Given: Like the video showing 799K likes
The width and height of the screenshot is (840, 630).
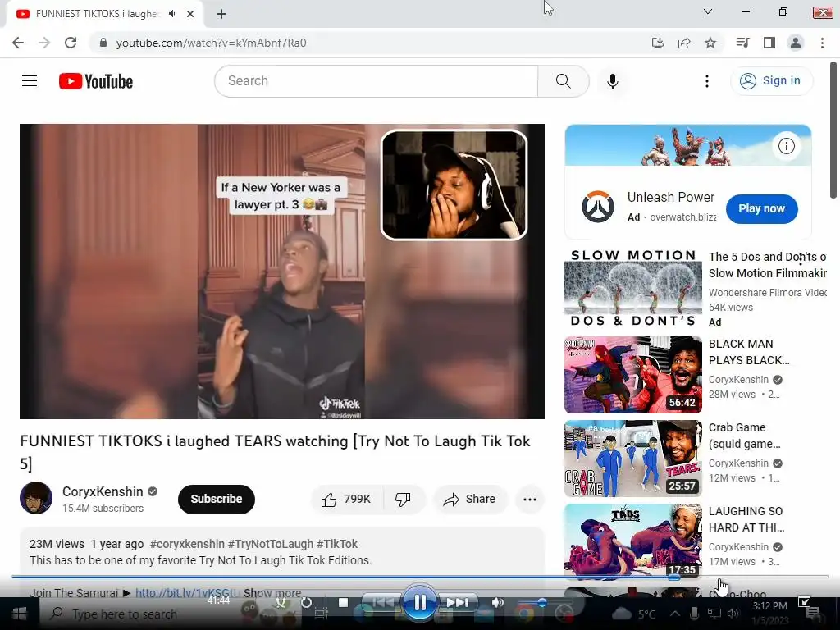Looking at the screenshot, I should coord(346,500).
